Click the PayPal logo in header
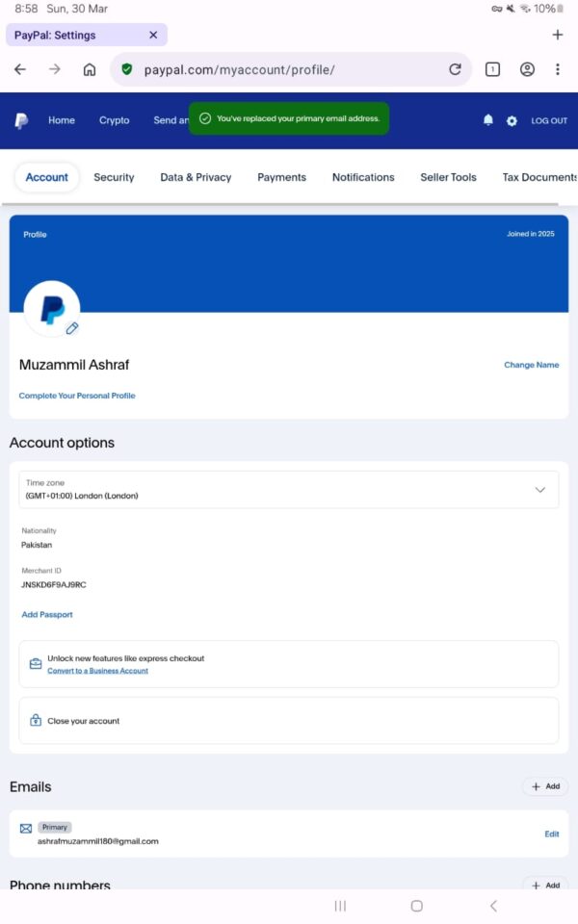 [x=21, y=120]
